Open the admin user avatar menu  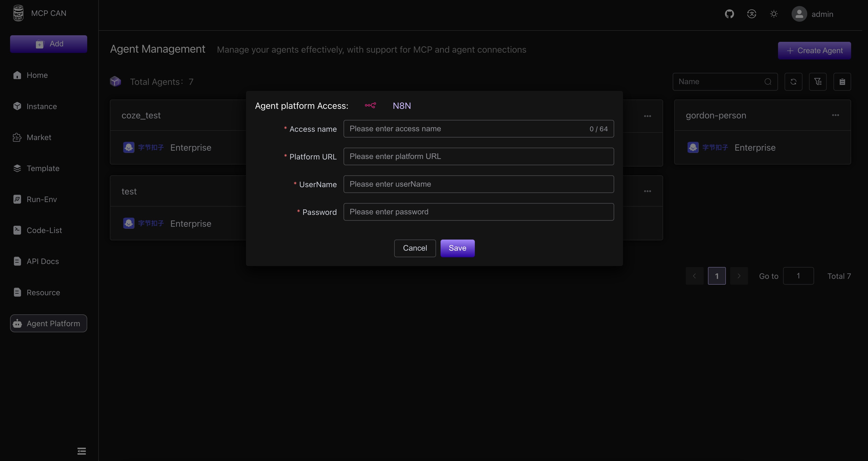click(x=799, y=14)
